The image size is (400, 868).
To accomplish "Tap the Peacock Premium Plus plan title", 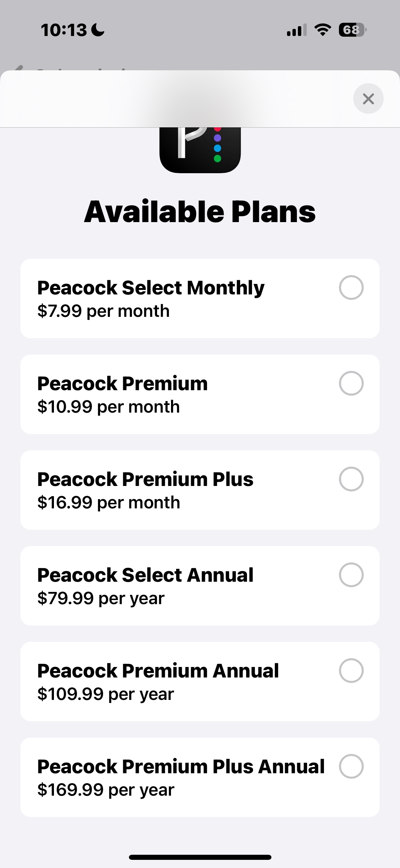I will point(145,480).
